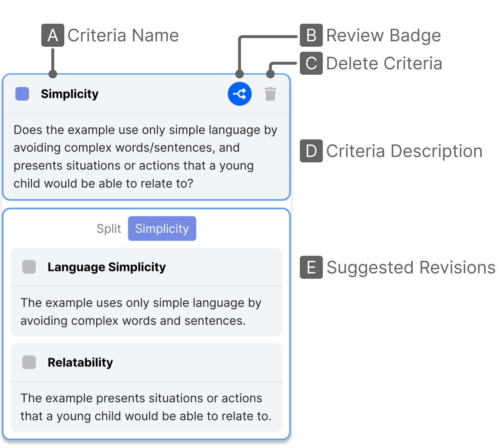
Task: Click the gray Split label
Action: 109,228
